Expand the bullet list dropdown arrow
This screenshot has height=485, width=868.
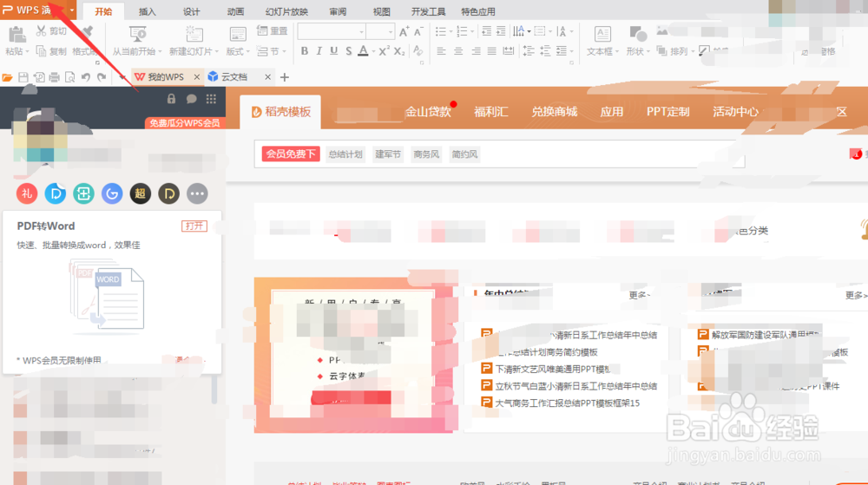click(450, 31)
